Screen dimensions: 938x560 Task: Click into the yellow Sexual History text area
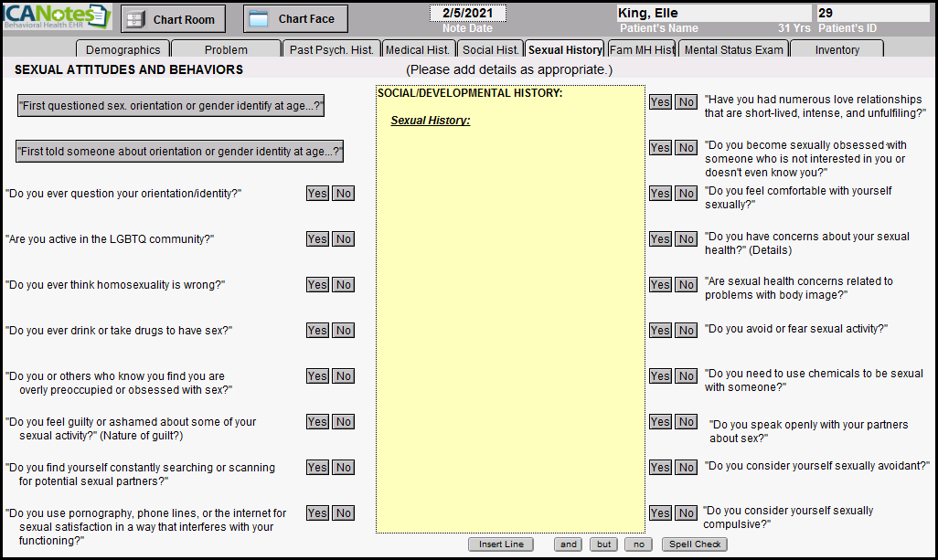[510, 320]
